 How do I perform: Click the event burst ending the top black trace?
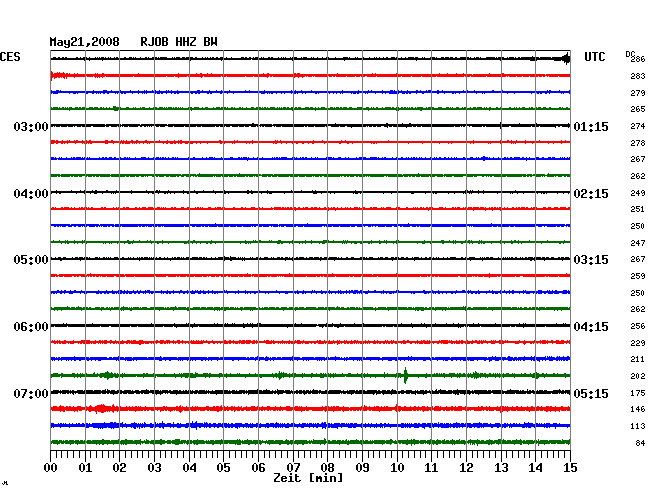(566, 59)
